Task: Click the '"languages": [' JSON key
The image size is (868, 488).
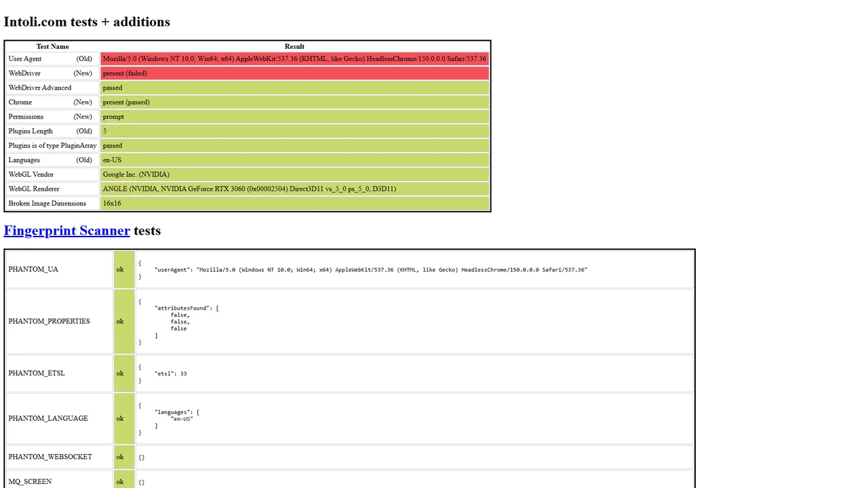Action: click(x=177, y=412)
